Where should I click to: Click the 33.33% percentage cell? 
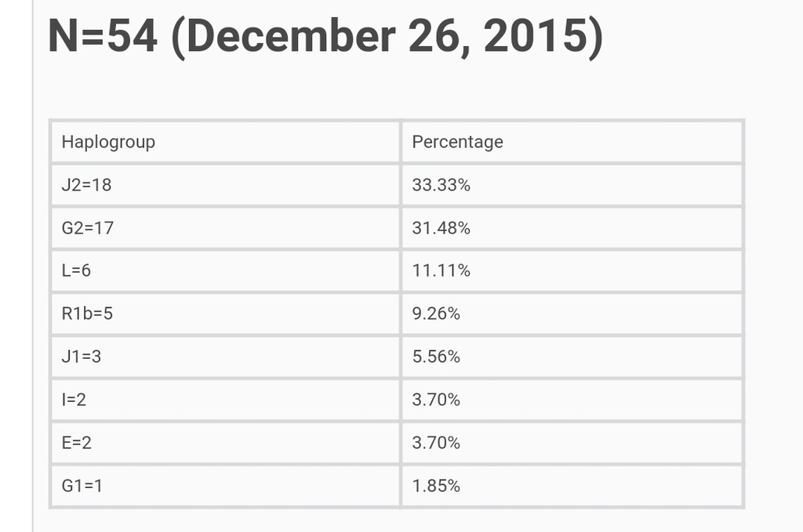(572, 185)
